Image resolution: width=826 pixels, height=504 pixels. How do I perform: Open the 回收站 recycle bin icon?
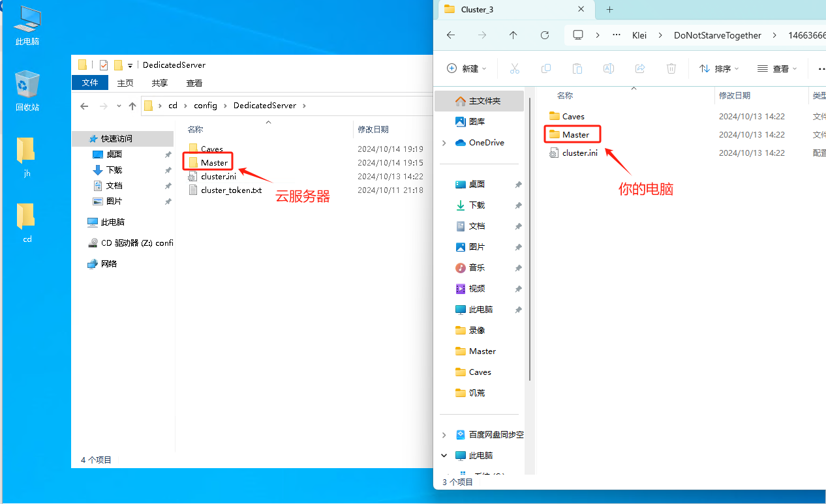point(27,91)
